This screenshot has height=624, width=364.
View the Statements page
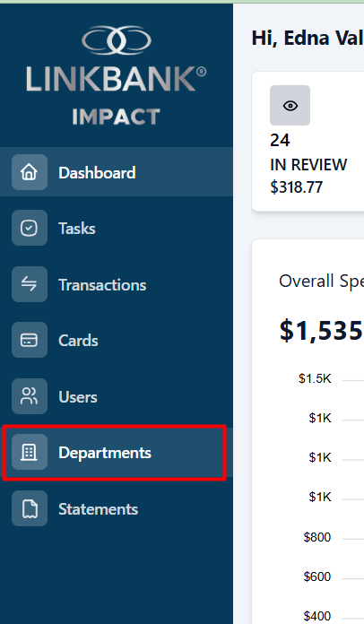(x=117, y=508)
